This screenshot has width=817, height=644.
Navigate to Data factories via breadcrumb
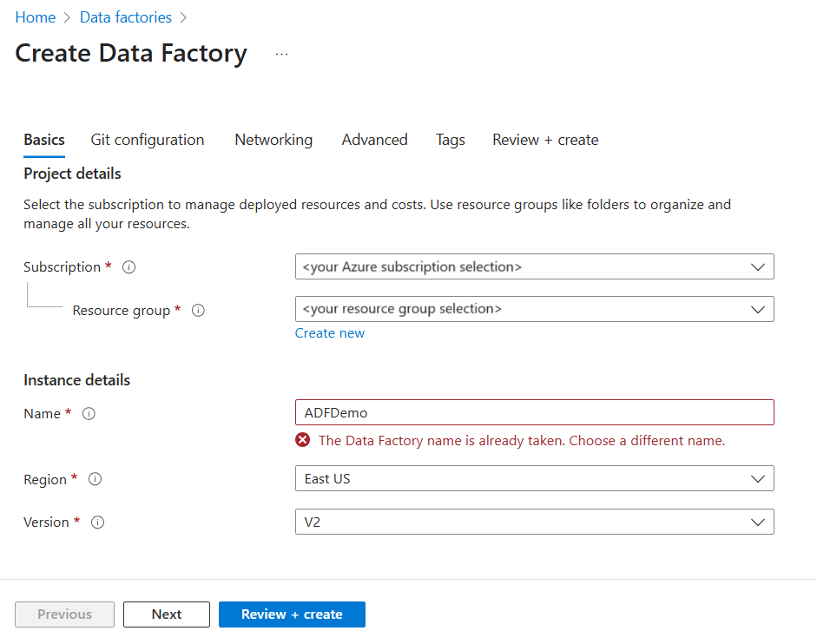[x=125, y=16]
